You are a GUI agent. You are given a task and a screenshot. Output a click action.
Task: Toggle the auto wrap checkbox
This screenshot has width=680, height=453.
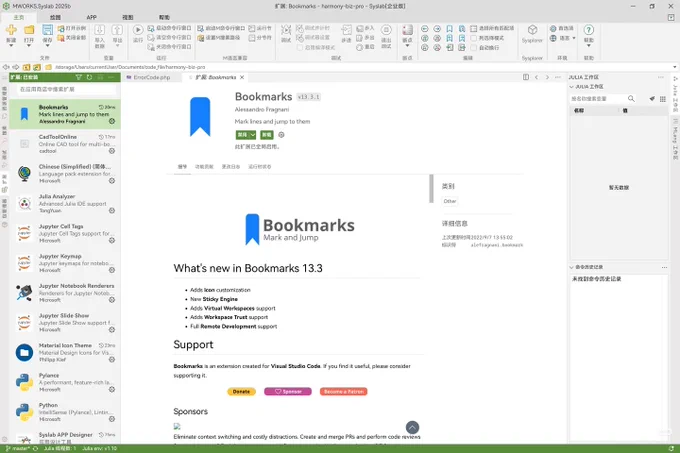tap(474, 48)
